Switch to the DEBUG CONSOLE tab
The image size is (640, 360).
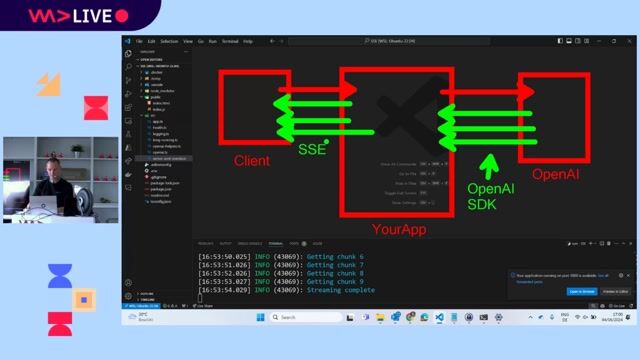click(250, 244)
